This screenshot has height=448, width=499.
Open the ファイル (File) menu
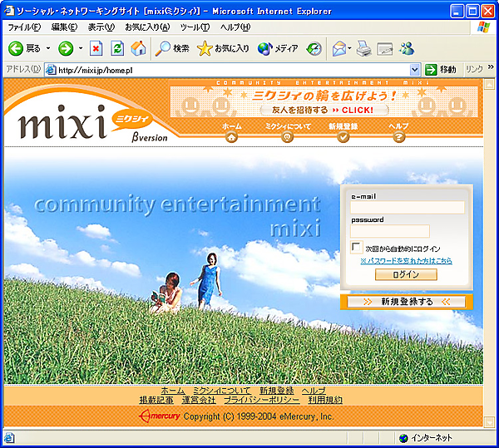(x=23, y=27)
